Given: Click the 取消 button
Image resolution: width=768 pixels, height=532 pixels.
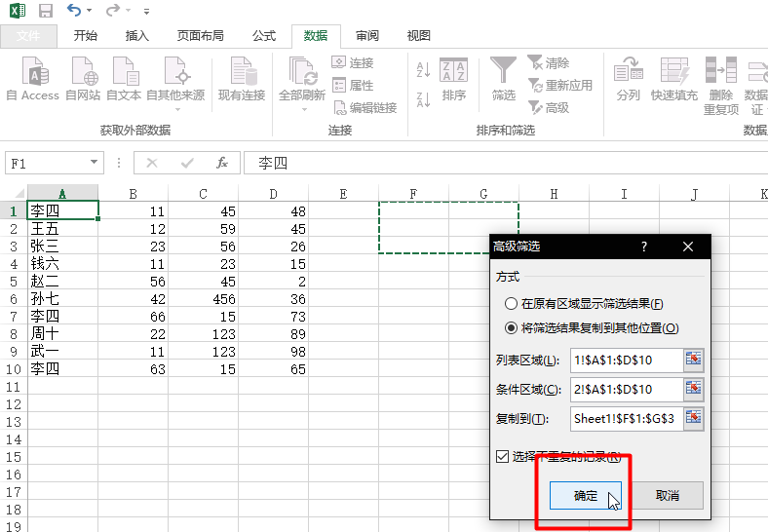Looking at the screenshot, I should (667, 496).
